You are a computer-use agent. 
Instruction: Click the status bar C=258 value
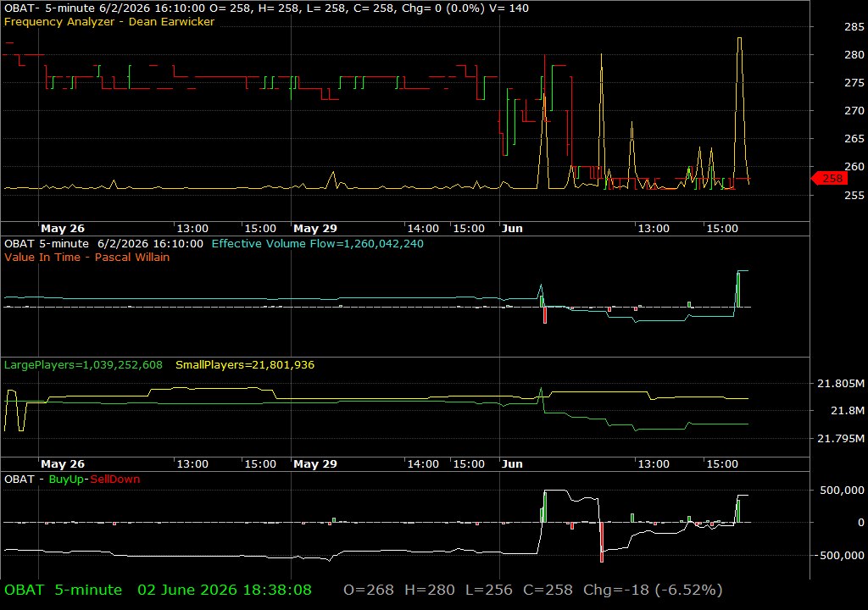(548, 590)
